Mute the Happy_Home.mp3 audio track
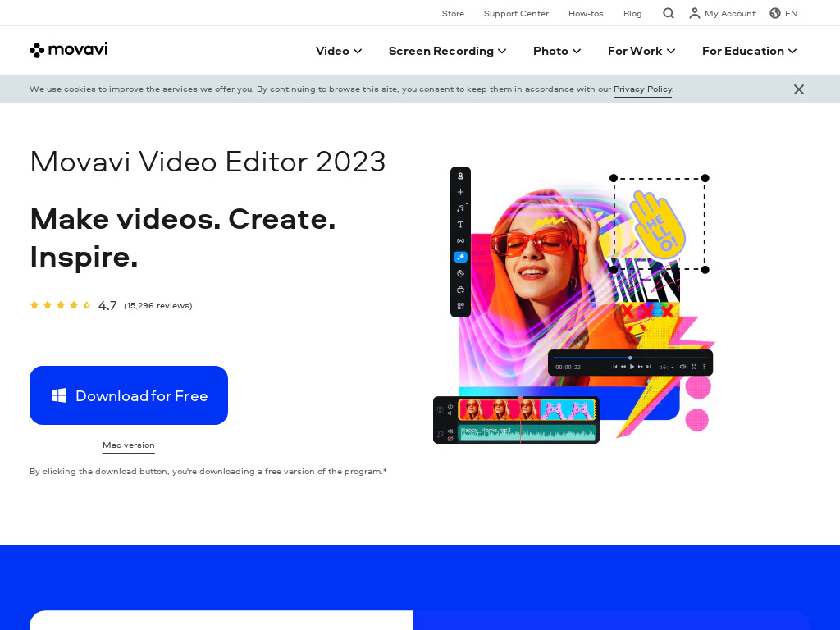The width and height of the screenshot is (840, 630). tap(450, 431)
